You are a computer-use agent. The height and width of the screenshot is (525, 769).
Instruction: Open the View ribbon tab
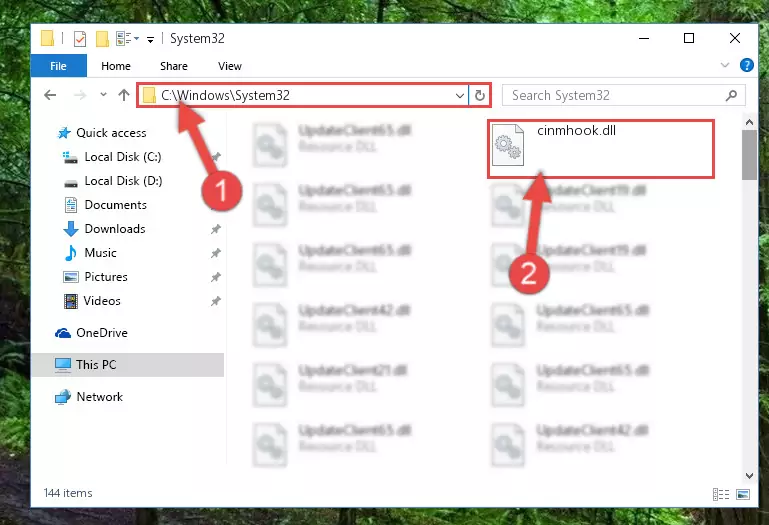[x=230, y=66]
